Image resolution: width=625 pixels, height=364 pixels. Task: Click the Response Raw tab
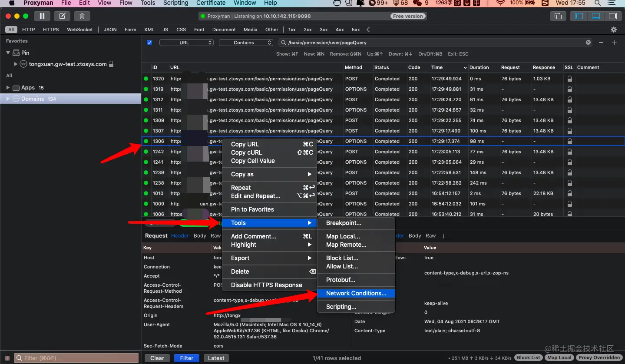430,236
